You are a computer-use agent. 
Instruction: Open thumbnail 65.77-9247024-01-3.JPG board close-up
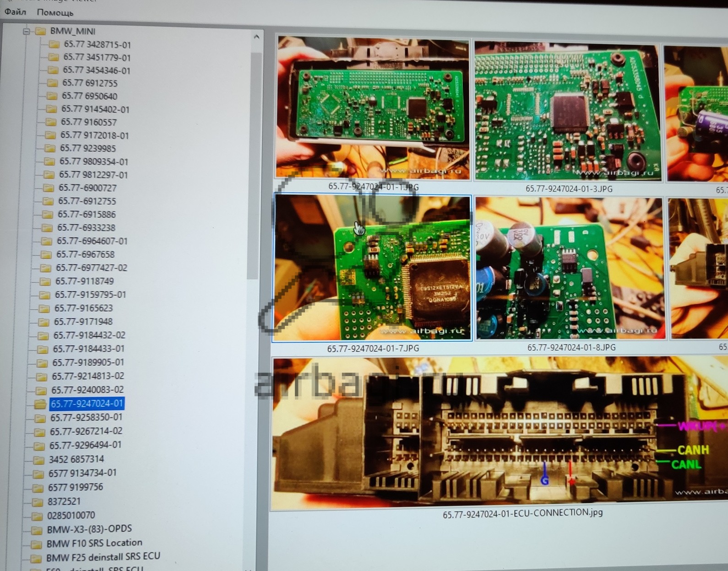coord(567,111)
